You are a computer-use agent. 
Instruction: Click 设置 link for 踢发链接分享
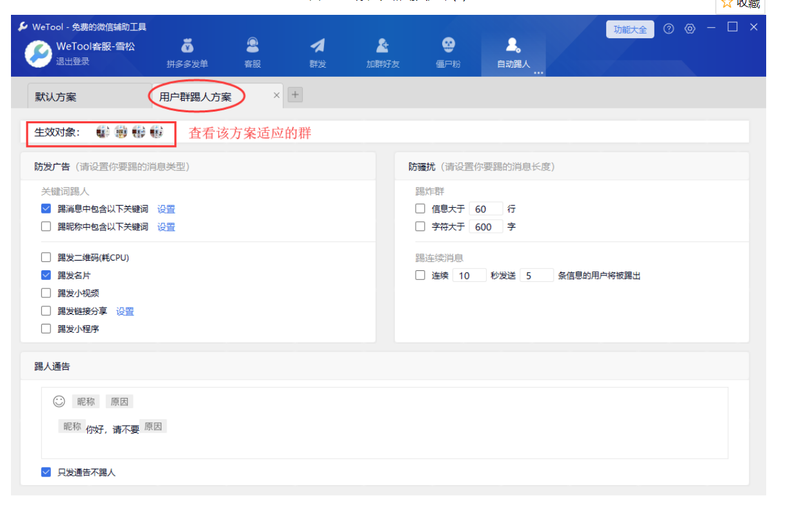[x=125, y=312]
